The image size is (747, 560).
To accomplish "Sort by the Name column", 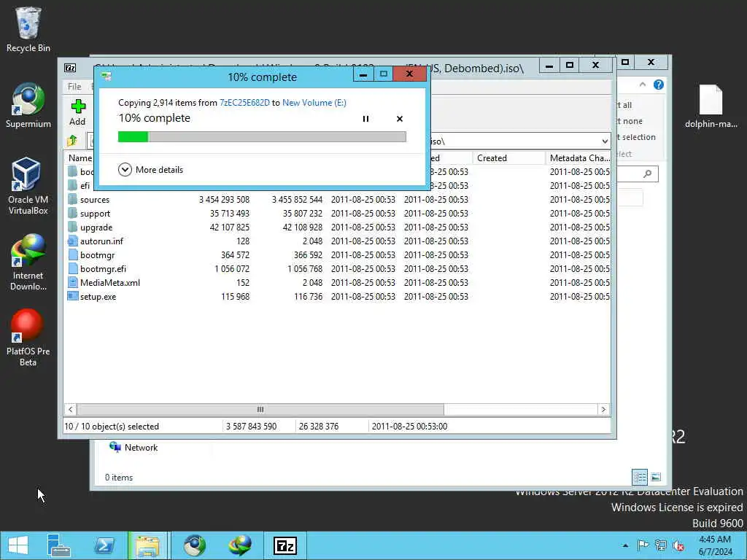I will point(80,158).
